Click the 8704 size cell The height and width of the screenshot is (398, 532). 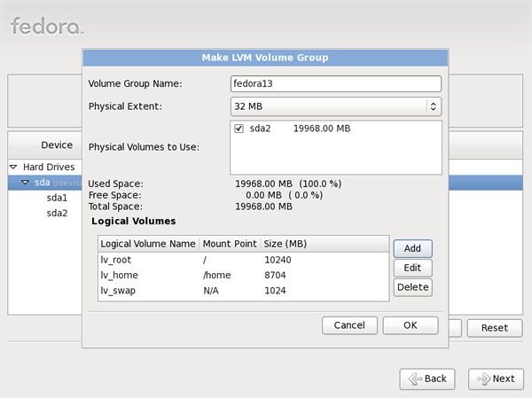(x=275, y=275)
